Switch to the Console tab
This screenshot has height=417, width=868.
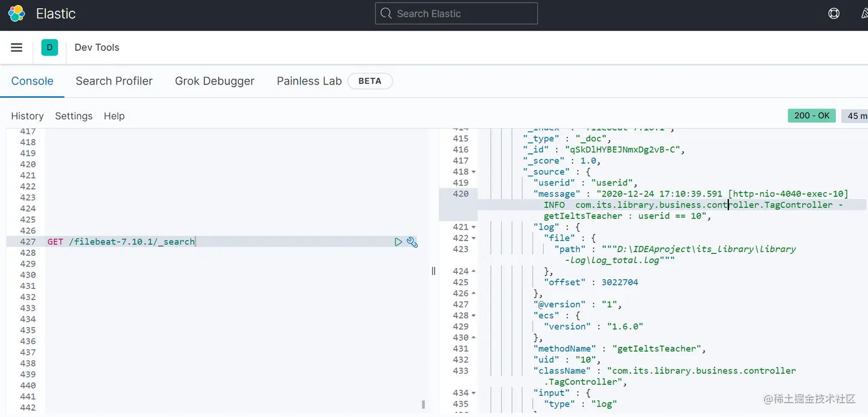pos(32,81)
